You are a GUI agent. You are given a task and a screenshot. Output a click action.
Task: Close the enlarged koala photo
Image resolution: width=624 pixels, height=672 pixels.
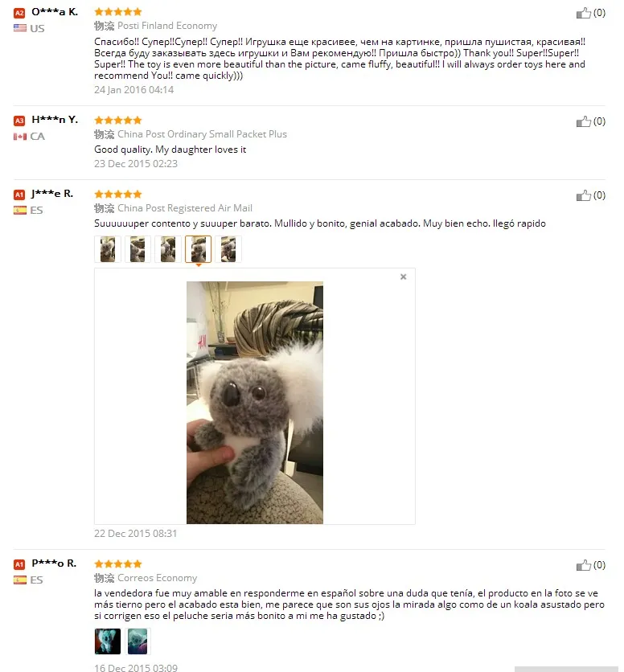(403, 277)
